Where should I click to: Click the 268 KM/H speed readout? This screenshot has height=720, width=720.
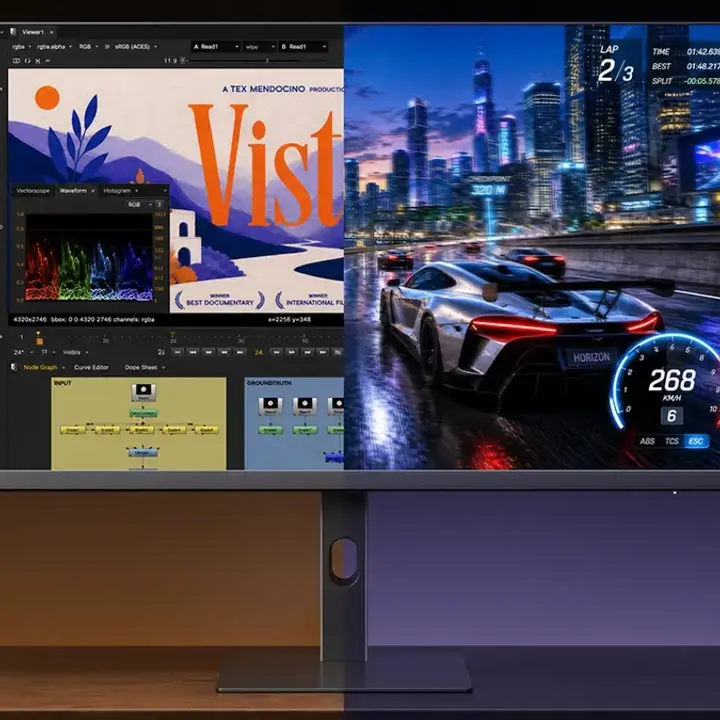click(x=672, y=385)
